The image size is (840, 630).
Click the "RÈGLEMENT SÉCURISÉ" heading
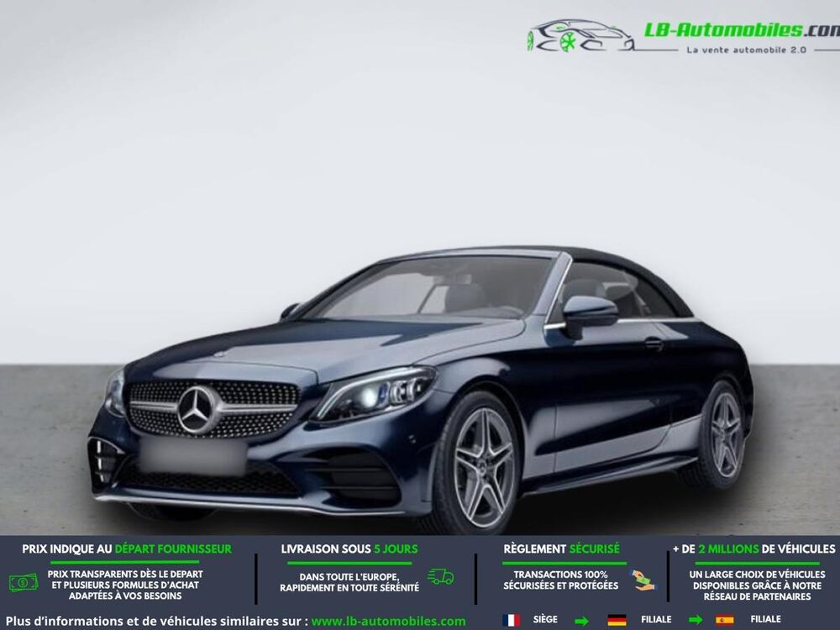(x=561, y=549)
